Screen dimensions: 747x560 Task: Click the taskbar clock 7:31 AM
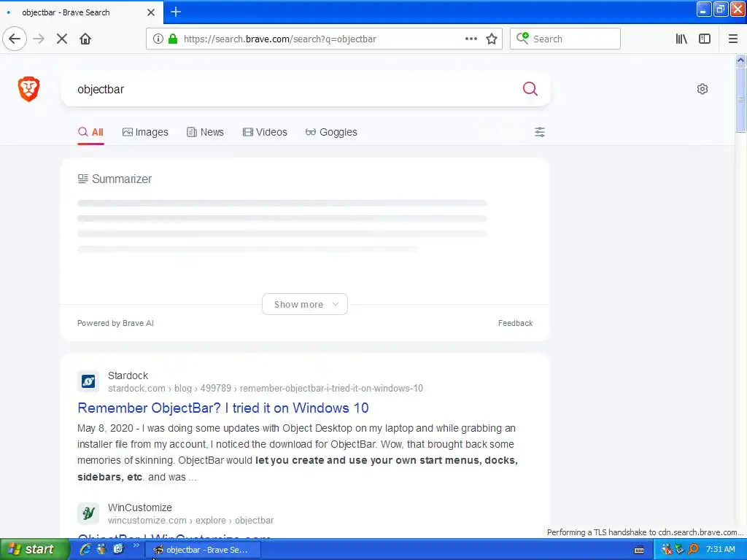720,550
